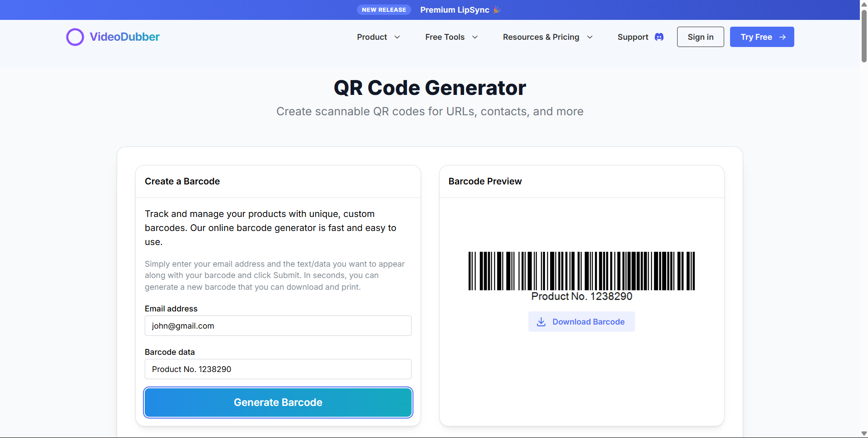Click the Discord icon next to Support
This screenshot has width=868, height=438.
(x=659, y=37)
